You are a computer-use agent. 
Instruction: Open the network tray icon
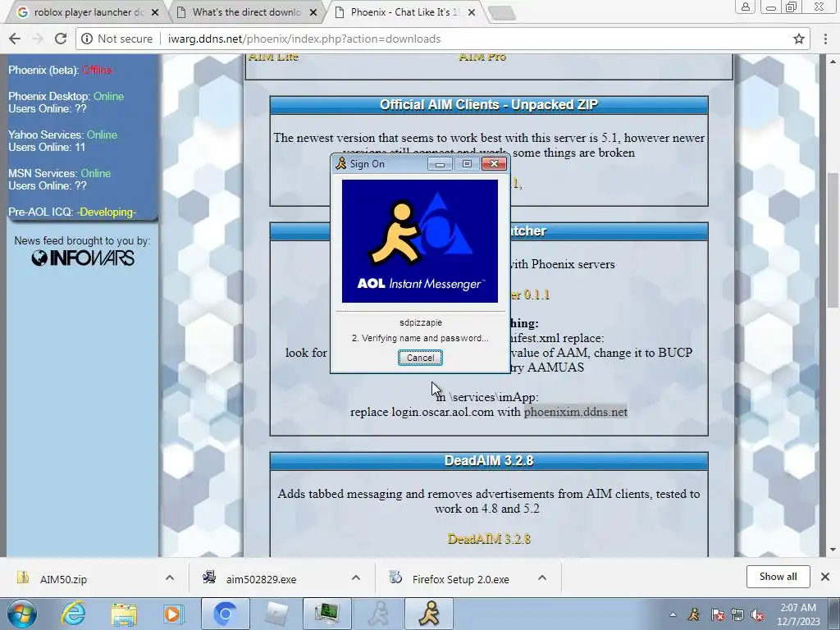click(737, 614)
